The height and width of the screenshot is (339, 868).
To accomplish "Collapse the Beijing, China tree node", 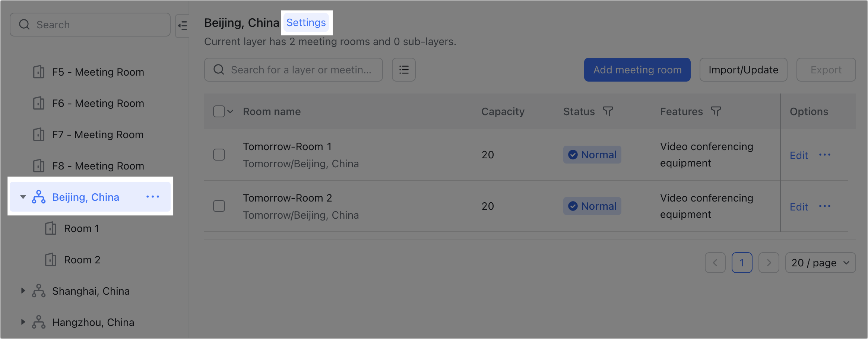I will (23, 197).
